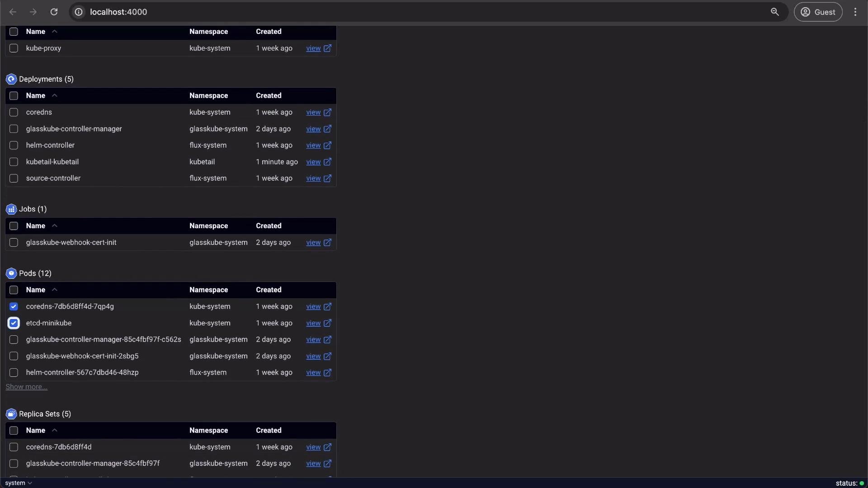This screenshot has height=488, width=868.
Task: Open external link icon for source-controller
Action: tap(328, 178)
